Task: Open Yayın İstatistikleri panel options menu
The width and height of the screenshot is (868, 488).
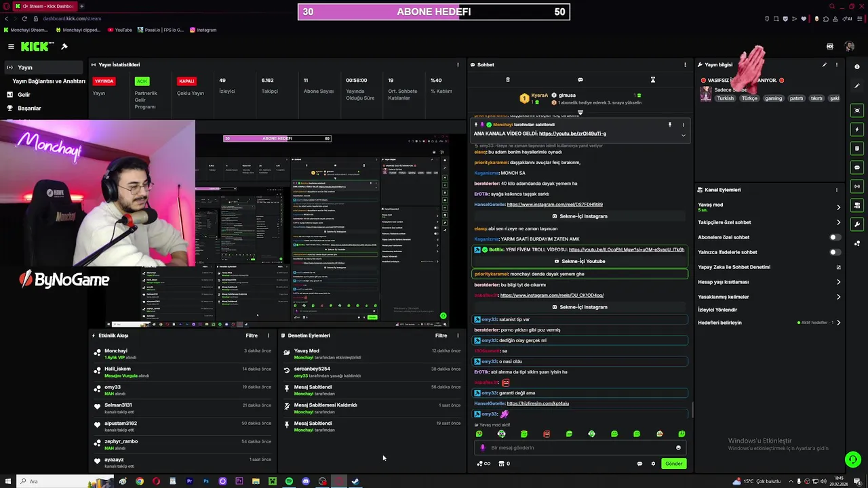Action: (x=458, y=65)
